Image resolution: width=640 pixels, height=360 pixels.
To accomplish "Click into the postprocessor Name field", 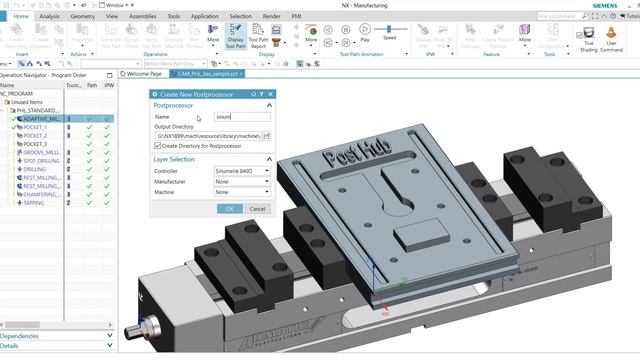I will tap(242, 117).
